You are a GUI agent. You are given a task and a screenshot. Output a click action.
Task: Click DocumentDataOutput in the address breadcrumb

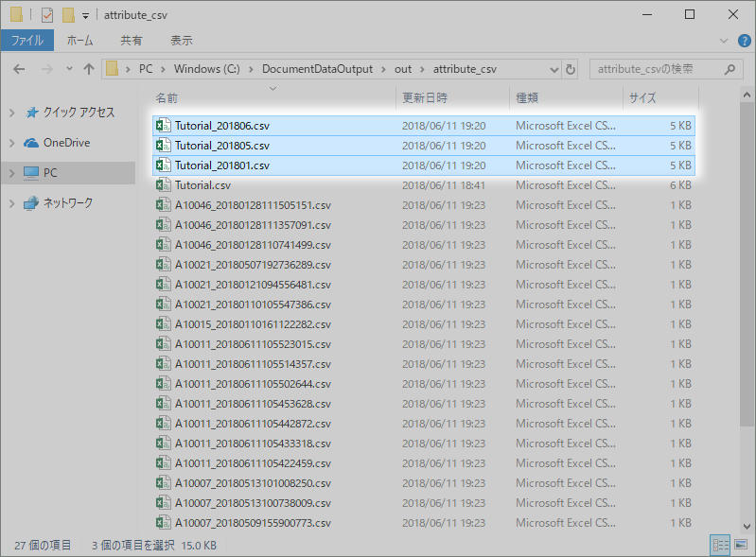coord(317,69)
